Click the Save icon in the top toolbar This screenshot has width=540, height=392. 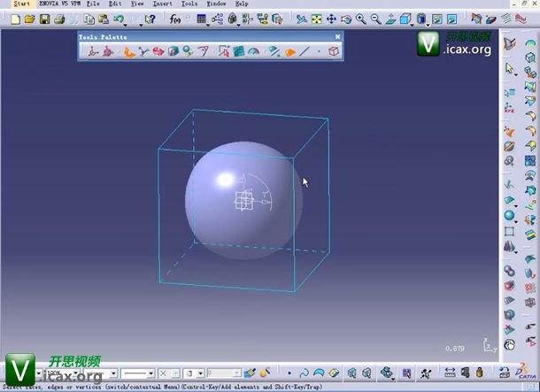45,19
